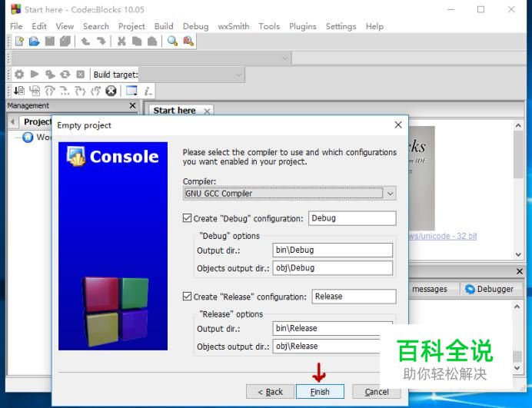Image resolution: width=532 pixels, height=408 pixels.
Task: Click the Next instruction debugger icon
Action: 65,91
